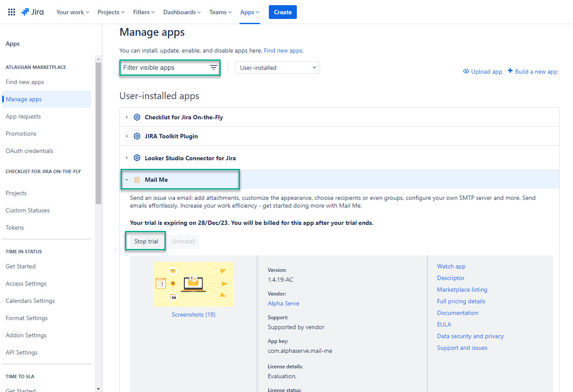Expand the Looker Studio Connector for Jira row

[127, 158]
